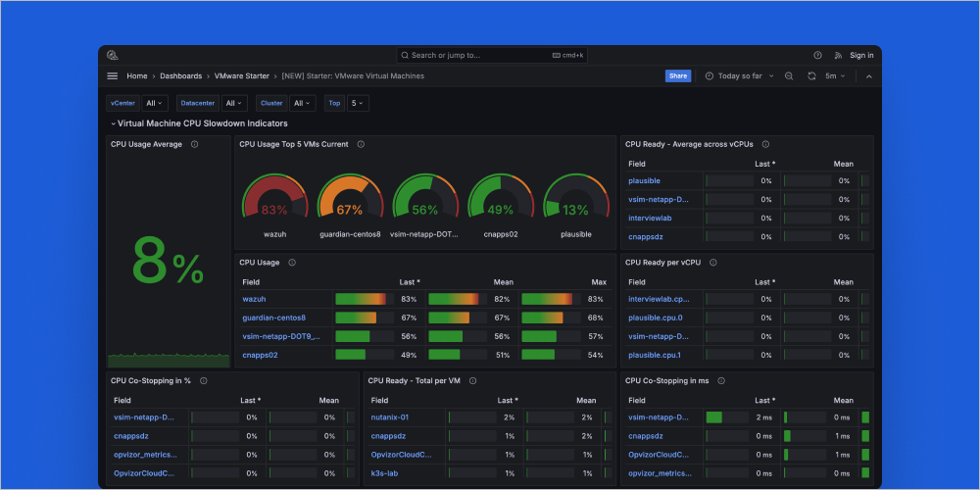Open the 5m refresh interval dropdown
The width and height of the screenshot is (980, 490).
click(x=835, y=75)
